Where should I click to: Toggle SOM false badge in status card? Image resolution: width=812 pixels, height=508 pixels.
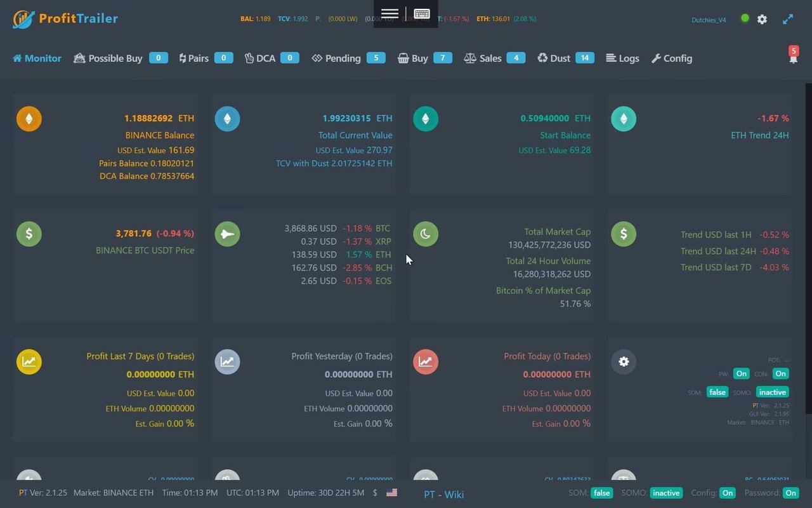717,392
